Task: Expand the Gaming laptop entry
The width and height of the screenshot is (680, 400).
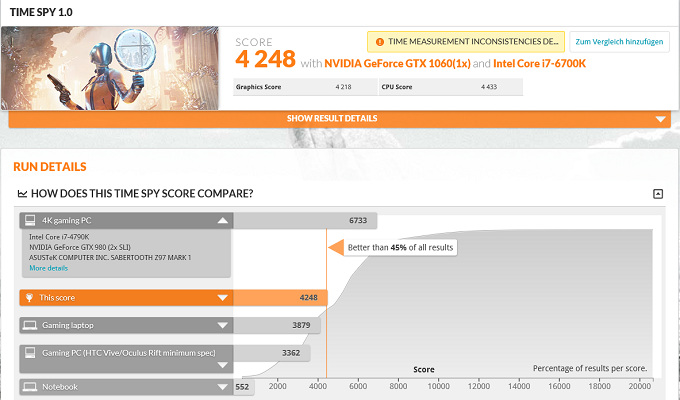Action: (222, 325)
